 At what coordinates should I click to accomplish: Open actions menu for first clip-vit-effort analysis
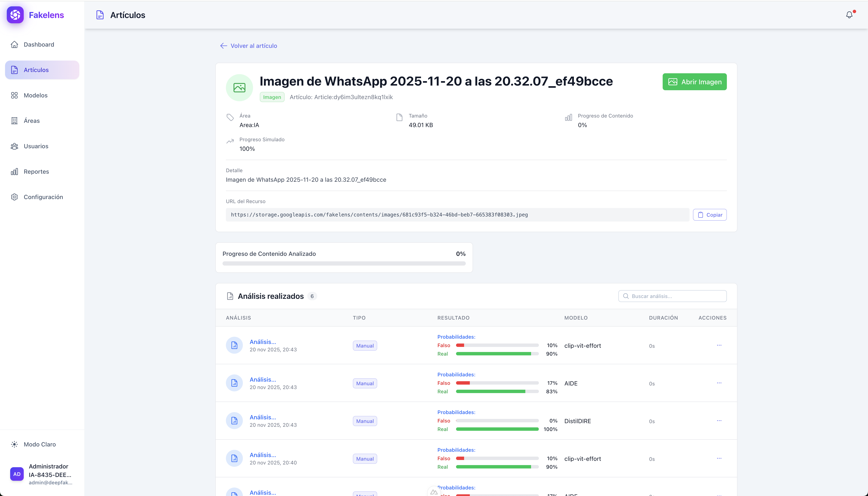pos(719,345)
